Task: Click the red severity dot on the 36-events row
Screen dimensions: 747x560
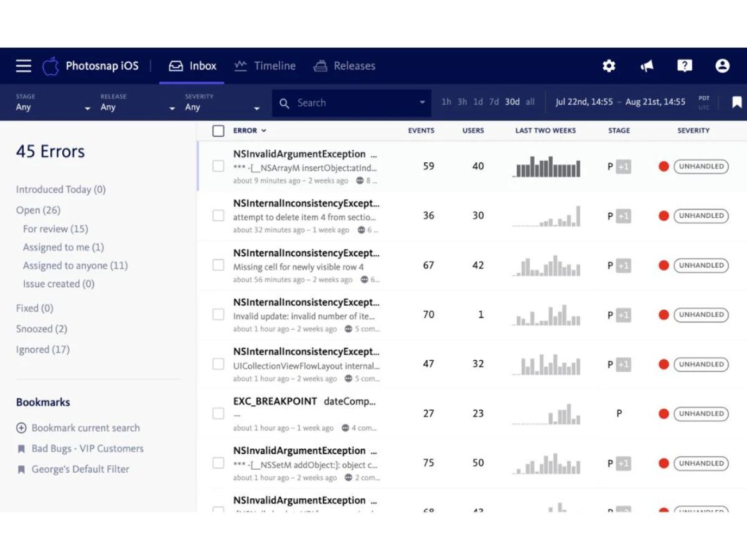Action: tap(664, 216)
